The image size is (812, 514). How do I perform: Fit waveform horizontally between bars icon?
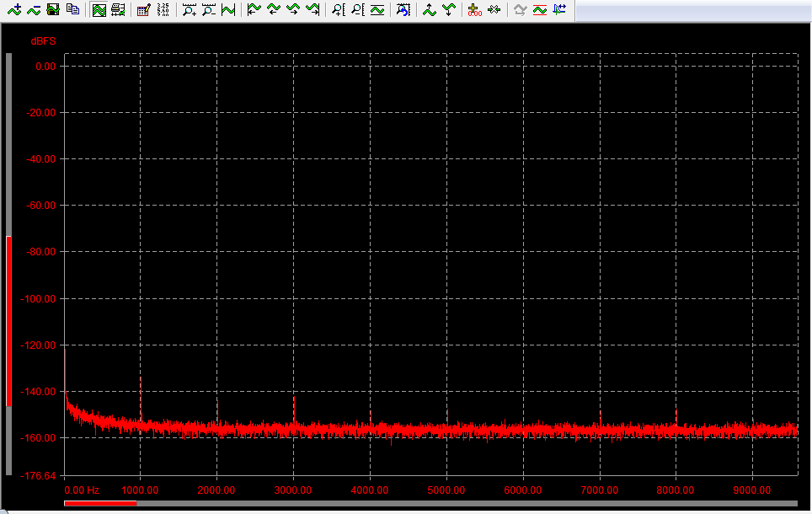228,9
